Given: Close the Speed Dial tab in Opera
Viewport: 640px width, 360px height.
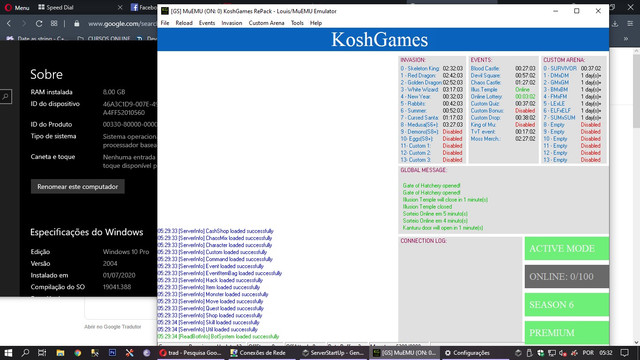Looking at the screenshot, I should [120, 7].
